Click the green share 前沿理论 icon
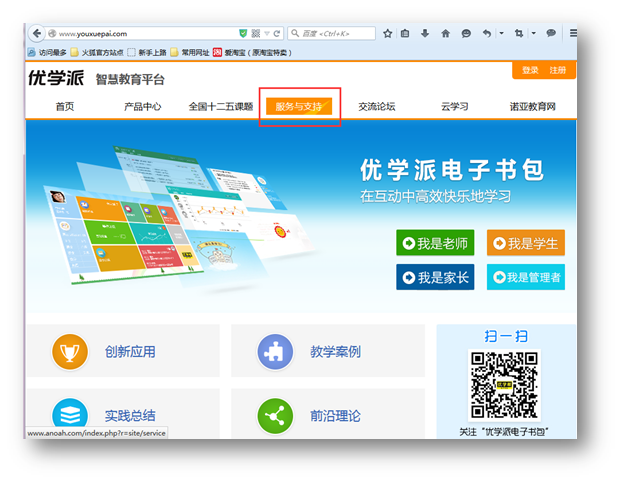The width and height of the screenshot is (620, 482). point(275,415)
